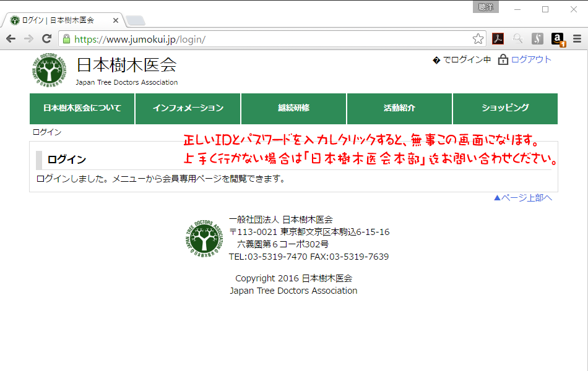Image resolution: width=588 pixels, height=371 pixels.
Task: Click the Copyright 2016 日本樹木医会 text
Action: (x=293, y=278)
